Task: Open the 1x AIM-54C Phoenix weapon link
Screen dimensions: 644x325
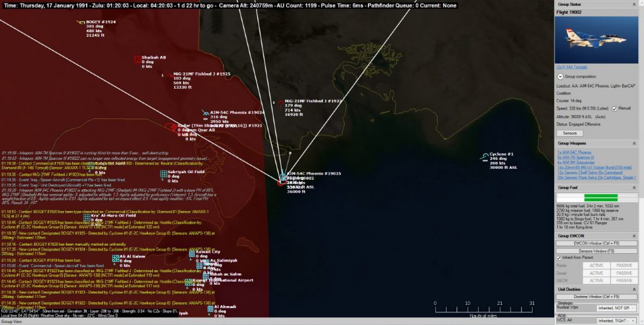Action: pos(575,152)
